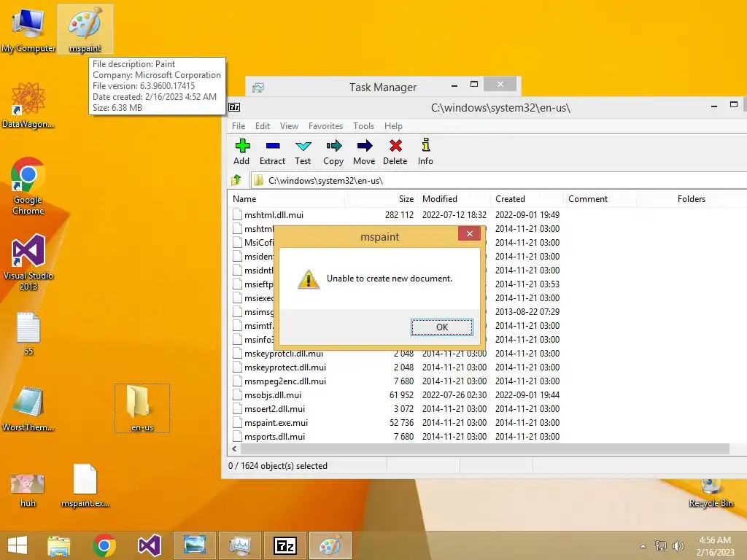This screenshot has width=747, height=560.
Task: Sort by the Created column header
Action: coord(527,198)
